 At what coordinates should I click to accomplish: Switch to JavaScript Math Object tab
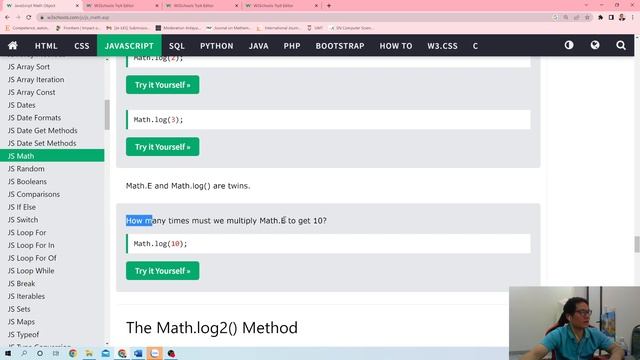tap(43, 6)
